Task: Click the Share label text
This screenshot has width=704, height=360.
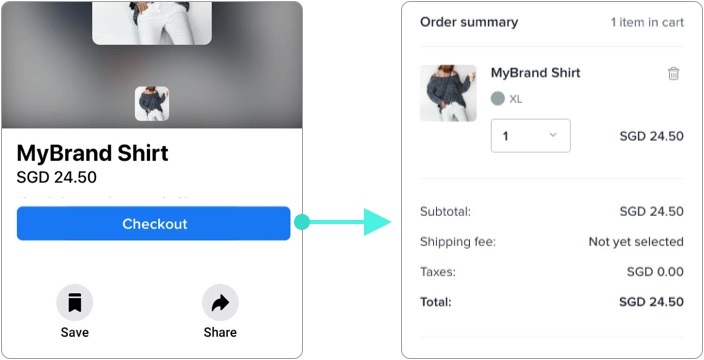Action: point(220,333)
